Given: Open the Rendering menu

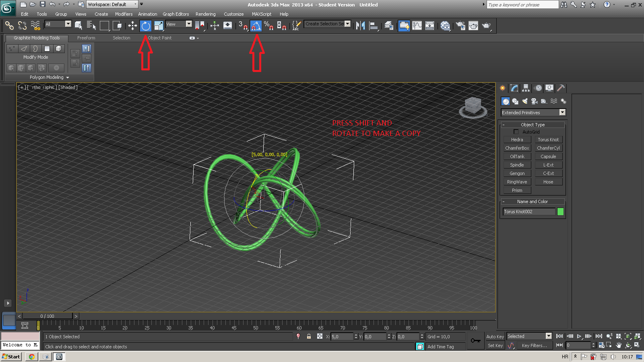Looking at the screenshot, I should coord(205,14).
